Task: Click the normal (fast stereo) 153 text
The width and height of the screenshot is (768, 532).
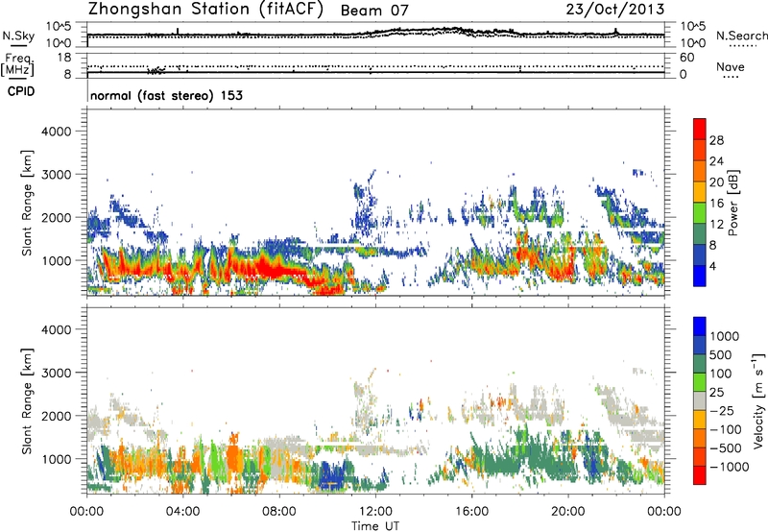Action: point(166,95)
